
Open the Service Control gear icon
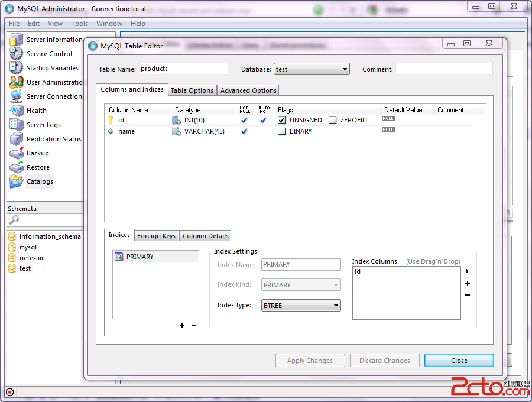tap(16, 54)
